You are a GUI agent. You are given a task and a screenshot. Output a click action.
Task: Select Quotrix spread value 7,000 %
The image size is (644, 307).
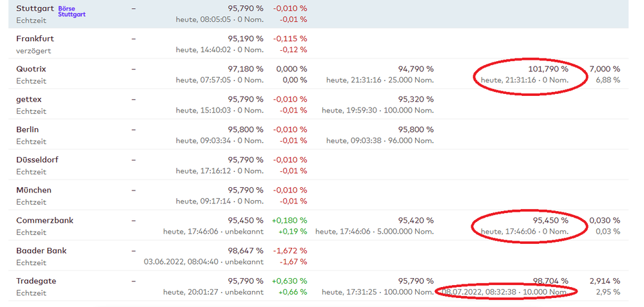click(604, 69)
